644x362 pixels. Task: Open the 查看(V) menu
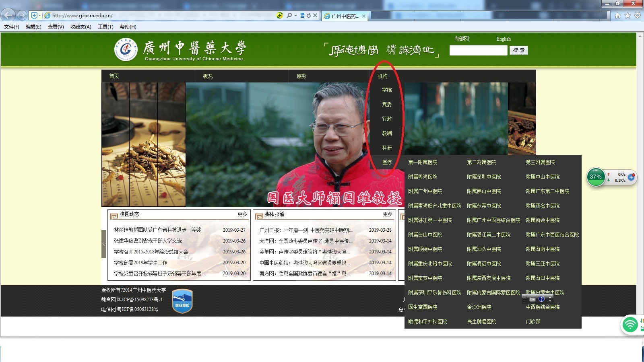56,27
